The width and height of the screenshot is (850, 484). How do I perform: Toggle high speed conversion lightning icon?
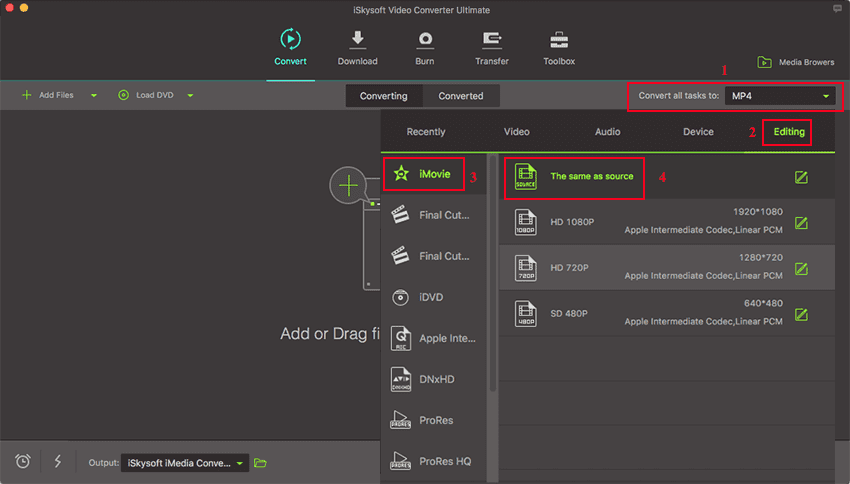[57, 461]
